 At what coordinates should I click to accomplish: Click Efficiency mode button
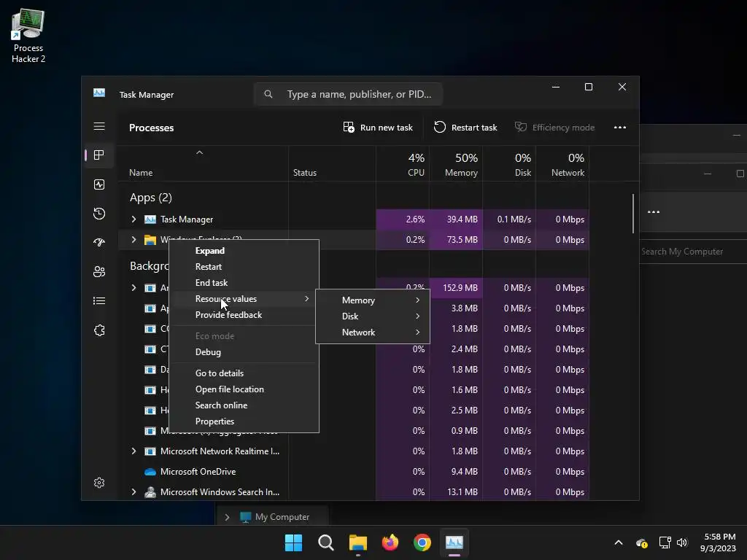pyautogui.click(x=554, y=127)
